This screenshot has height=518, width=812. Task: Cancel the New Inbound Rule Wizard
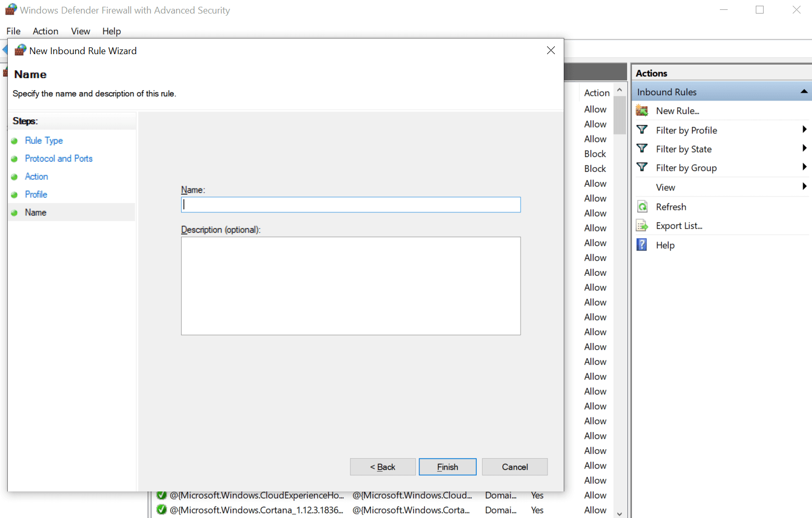coord(514,467)
